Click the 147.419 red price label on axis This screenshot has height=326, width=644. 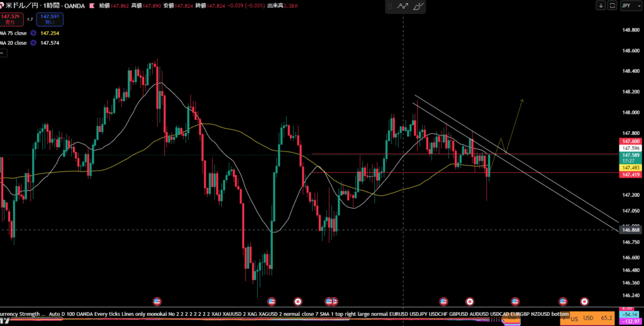click(630, 175)
